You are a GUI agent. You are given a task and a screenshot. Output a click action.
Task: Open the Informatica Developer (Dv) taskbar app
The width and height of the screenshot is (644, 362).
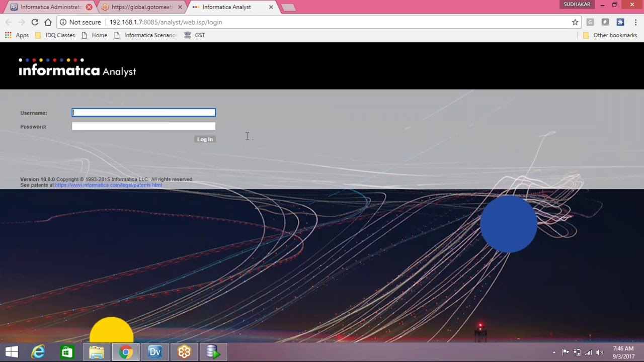click(154, 352)
